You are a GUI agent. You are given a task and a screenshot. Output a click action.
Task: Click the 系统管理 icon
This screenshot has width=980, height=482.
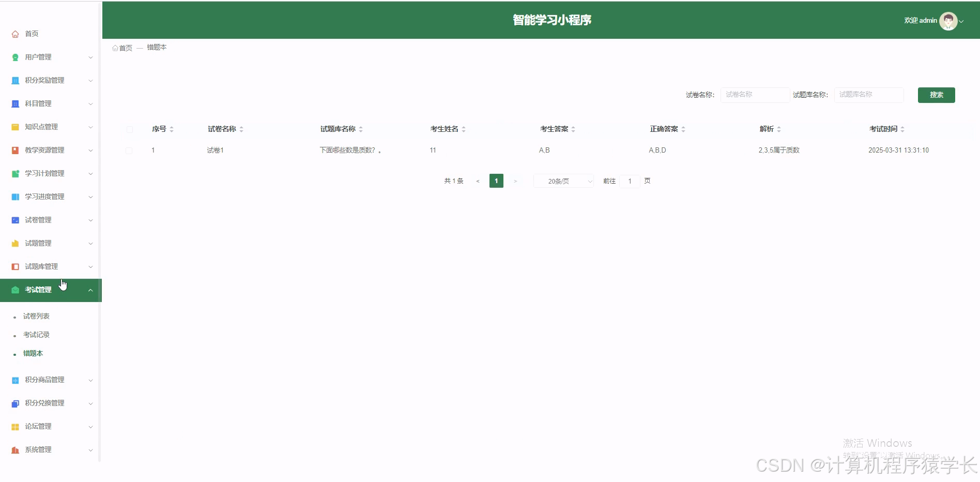coord(15,449)
